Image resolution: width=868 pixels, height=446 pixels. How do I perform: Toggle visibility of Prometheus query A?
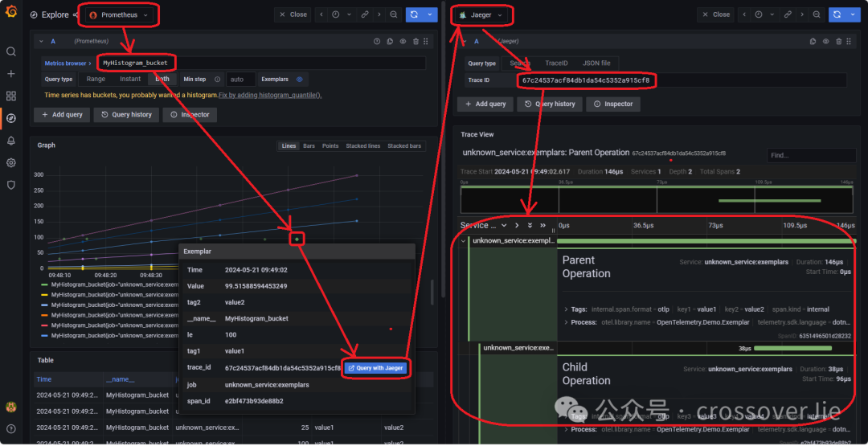[x=403, y=41]
